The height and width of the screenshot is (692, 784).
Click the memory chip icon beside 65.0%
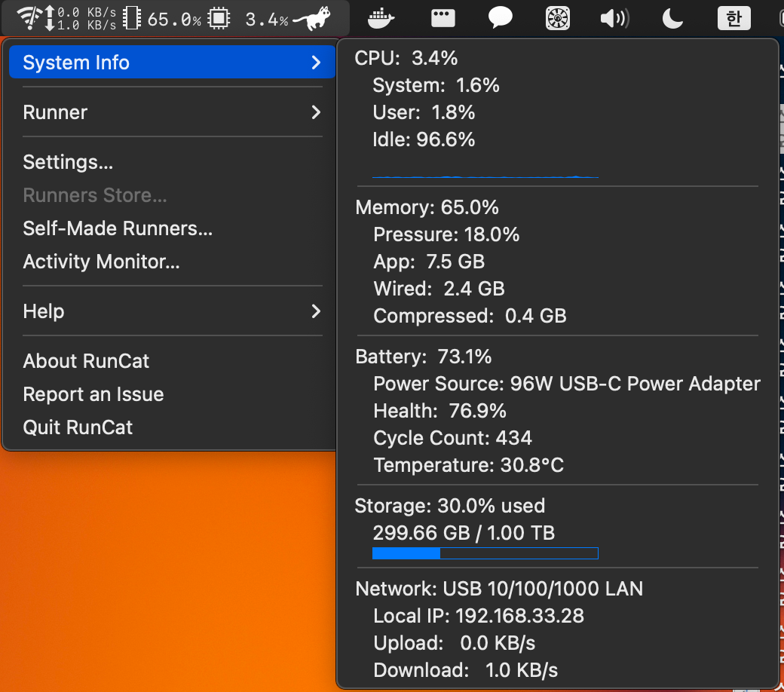(x=132, y=19)
